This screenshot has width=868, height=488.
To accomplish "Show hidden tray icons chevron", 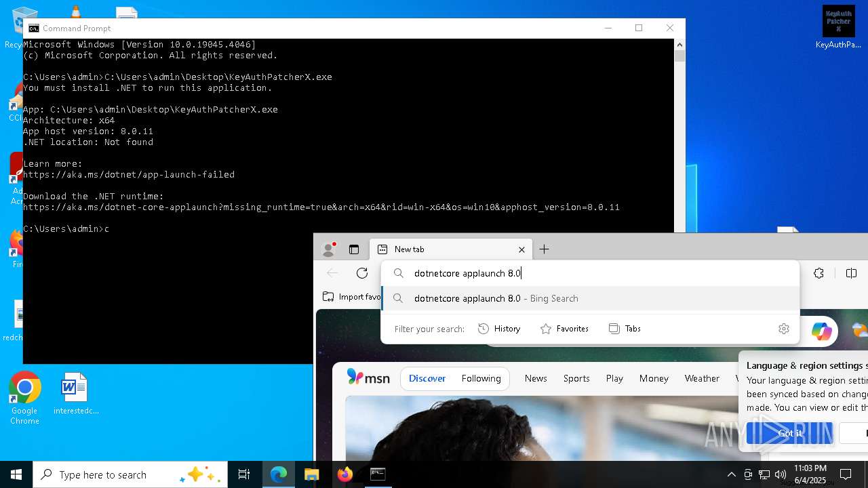I will pos(731,474).
